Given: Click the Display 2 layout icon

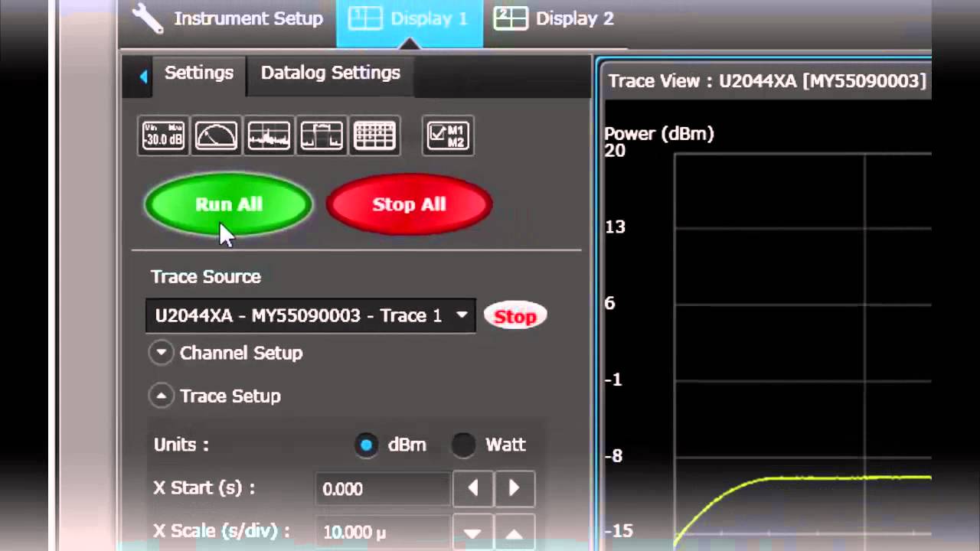Looking at the screenshot, I should pos(510,18).
